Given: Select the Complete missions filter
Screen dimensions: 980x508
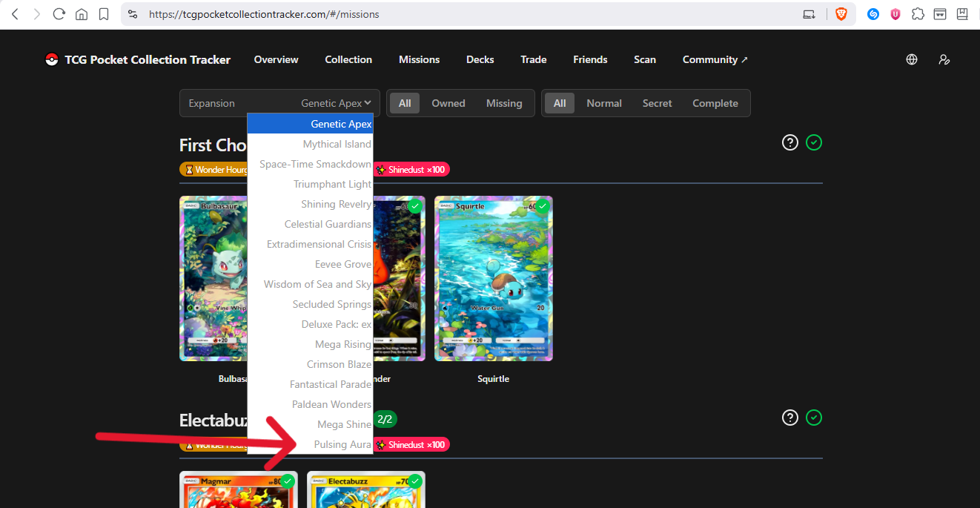Looking at the screenshot, I should click(x=715, y=103).
